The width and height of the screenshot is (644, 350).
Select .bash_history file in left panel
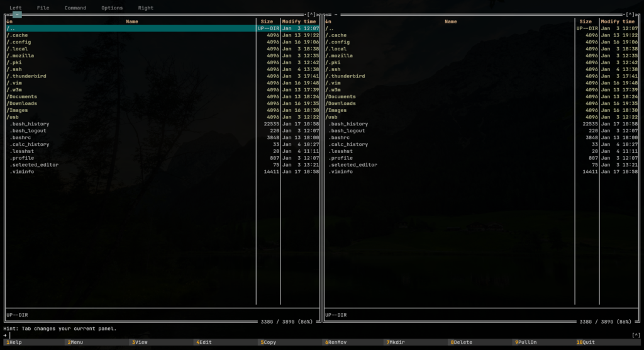[x=163, y=124]
